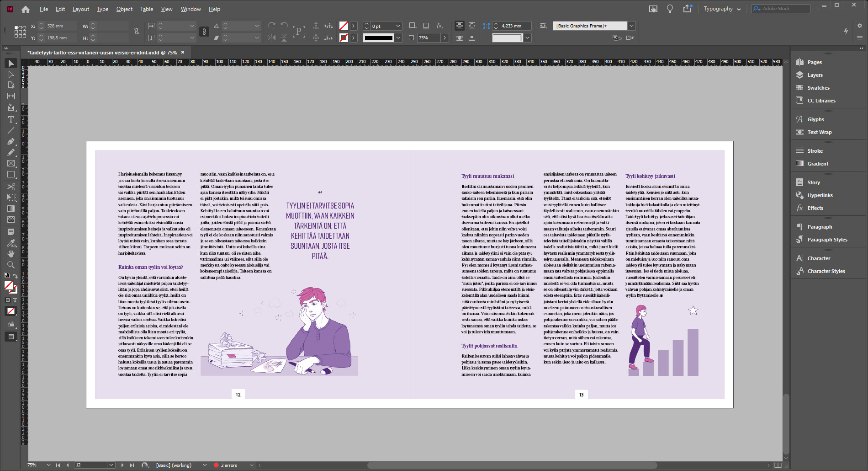Toggle formatting affects container button
This screenshot has height=471, width=868.
click(x=8, y=300)
